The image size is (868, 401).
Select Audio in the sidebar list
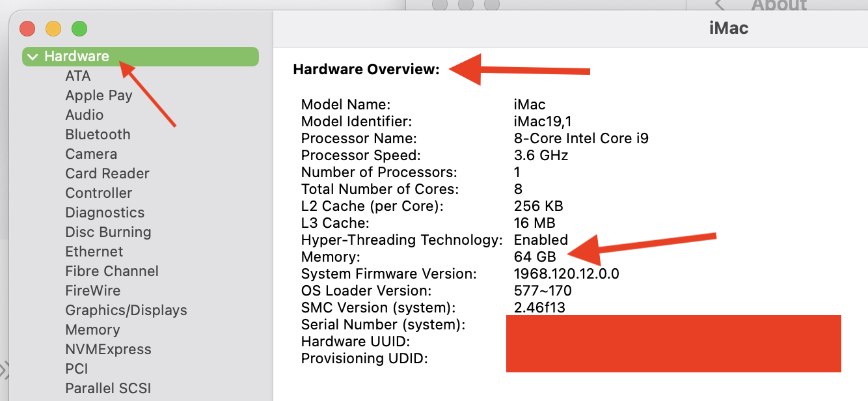(x=85, y=115)
